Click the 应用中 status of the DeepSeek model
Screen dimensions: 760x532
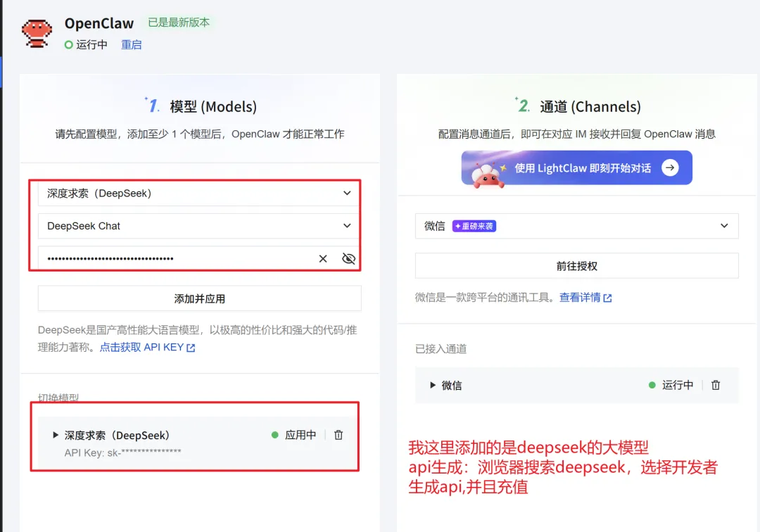(293, 435)
